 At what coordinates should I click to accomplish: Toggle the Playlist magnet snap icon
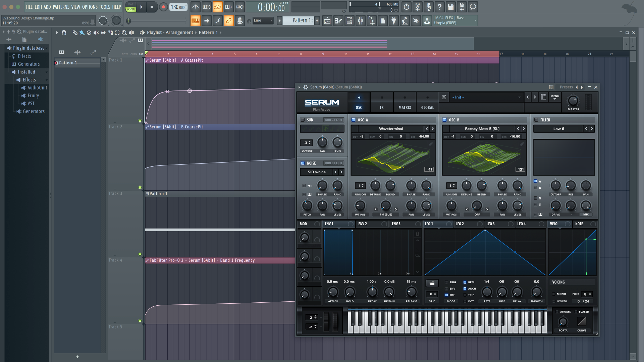(x=64, y=33)
